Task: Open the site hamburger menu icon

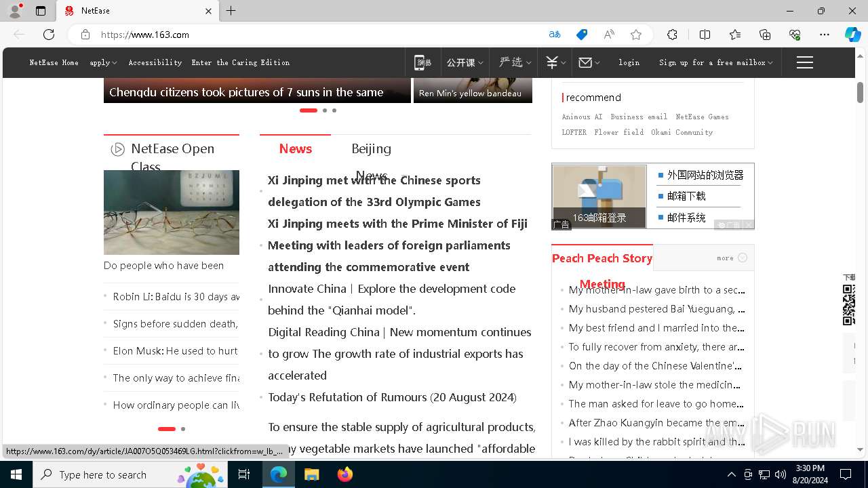Action: 805,62
